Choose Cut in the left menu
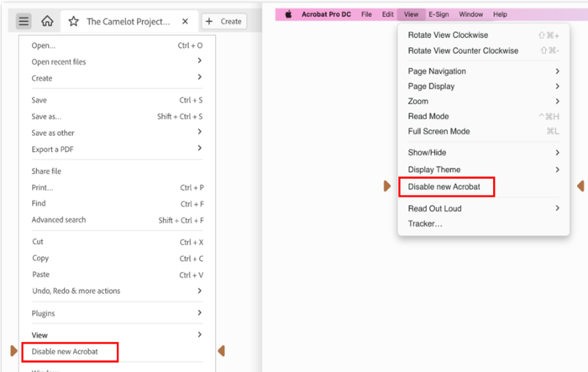 (117, 242)
